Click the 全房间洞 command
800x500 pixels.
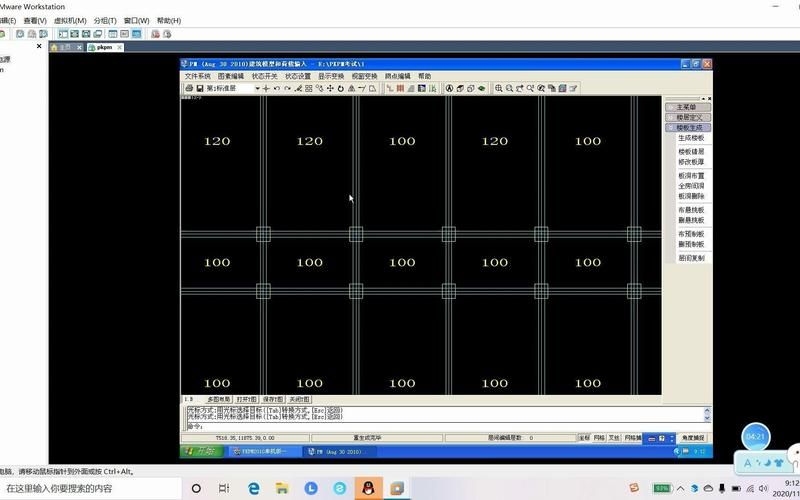click(x=691, y=186)
